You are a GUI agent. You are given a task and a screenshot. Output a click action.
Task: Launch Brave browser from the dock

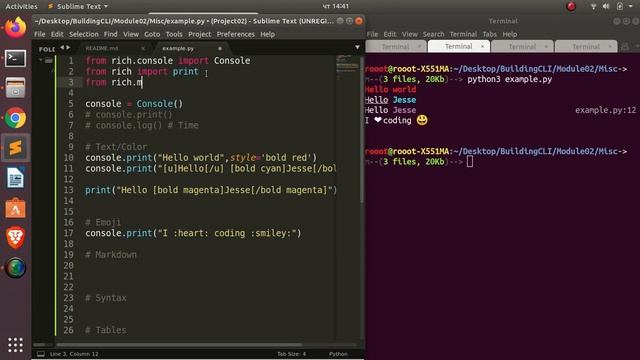point(16,238)
